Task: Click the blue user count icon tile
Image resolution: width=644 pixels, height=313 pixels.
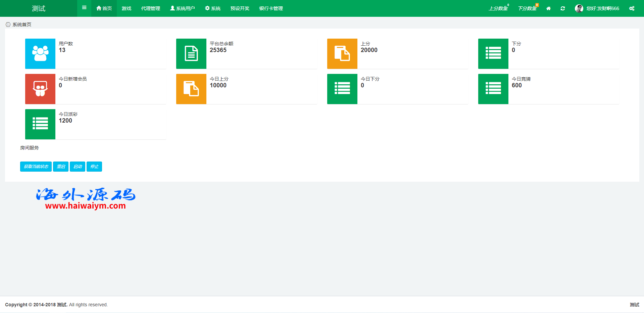Action: [40, 54]
